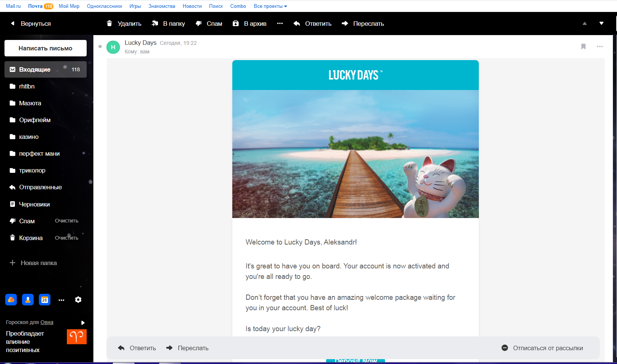
Task: Go back using the Вернуться button
Action: 31,24
